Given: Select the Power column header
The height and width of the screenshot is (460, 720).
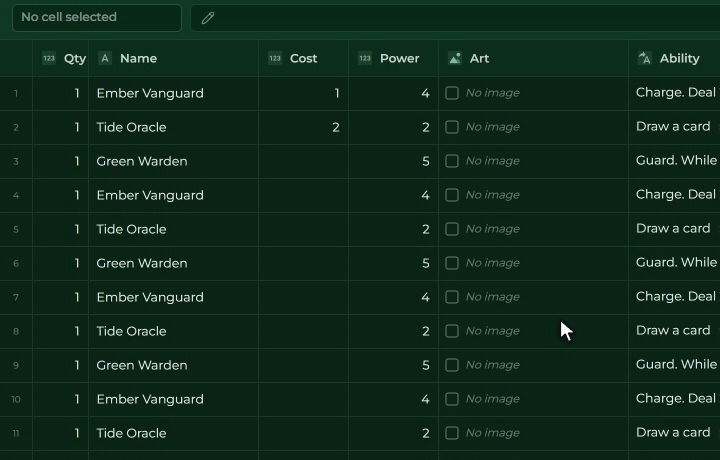Looking at the screenshot, I should [x=394, y=58].
